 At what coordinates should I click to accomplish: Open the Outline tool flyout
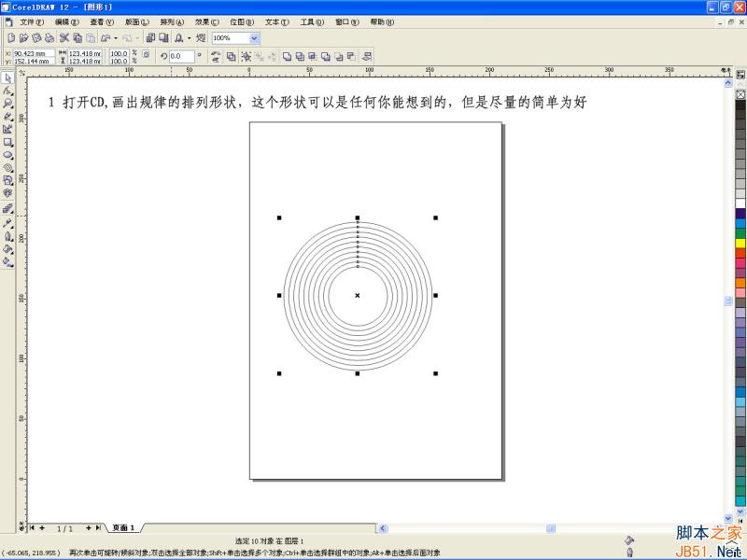pyautogui.click(x=7, y=236)
